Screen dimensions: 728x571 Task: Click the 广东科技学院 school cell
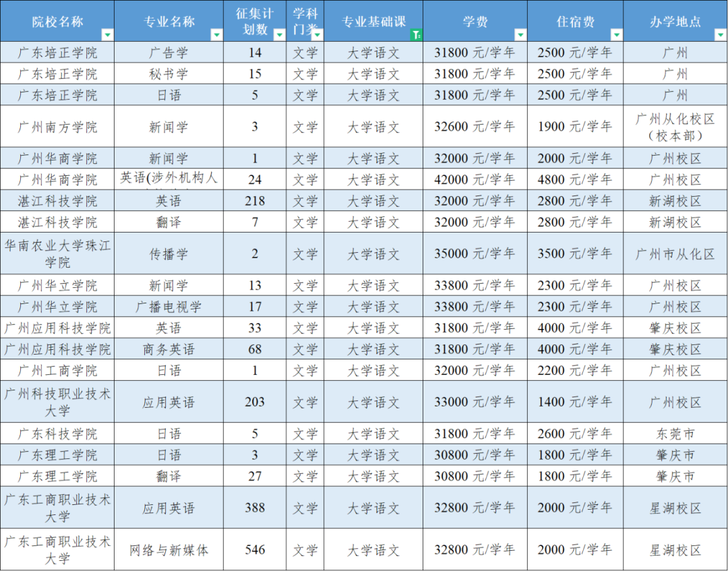coord(57,433)
